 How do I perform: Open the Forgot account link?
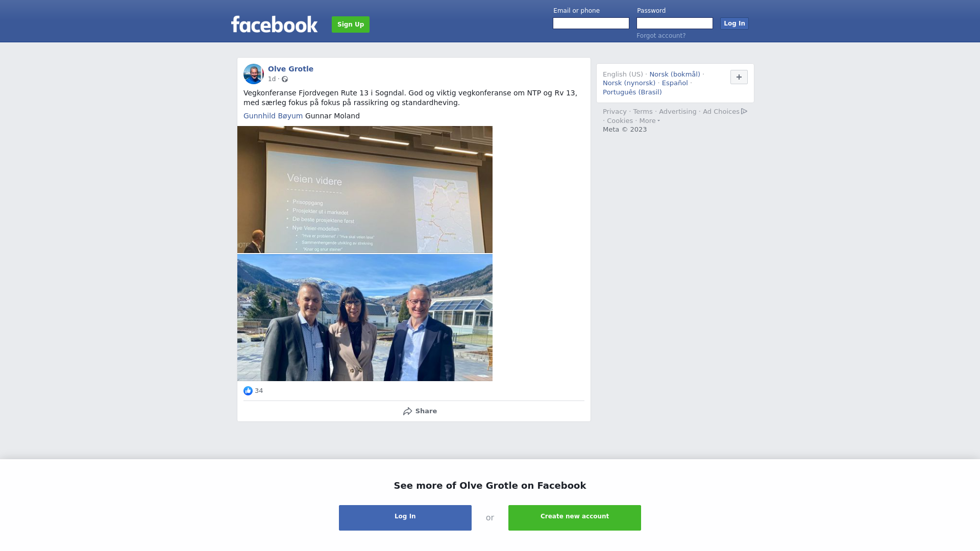661,36
